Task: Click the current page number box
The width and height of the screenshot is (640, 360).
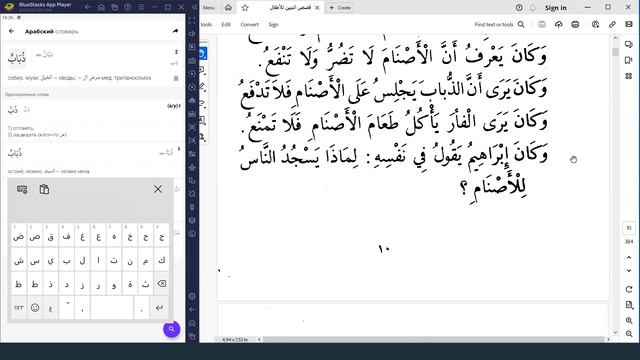Action: click(629, 228)
